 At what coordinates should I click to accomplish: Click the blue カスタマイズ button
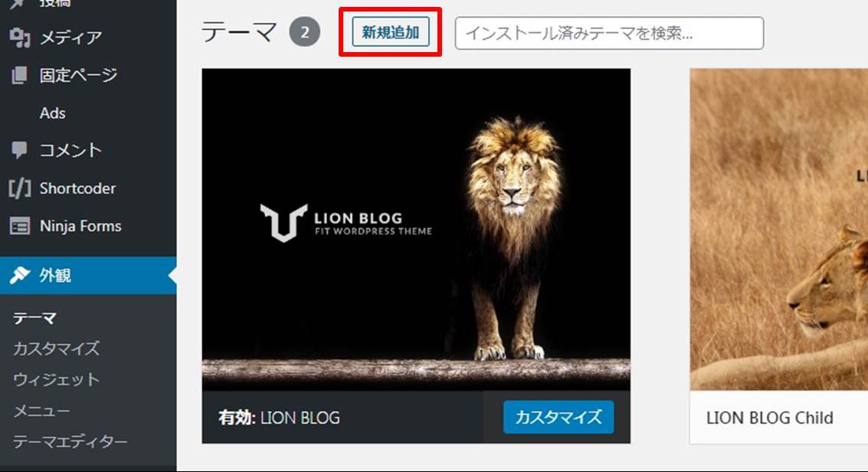tap(558, 417)
